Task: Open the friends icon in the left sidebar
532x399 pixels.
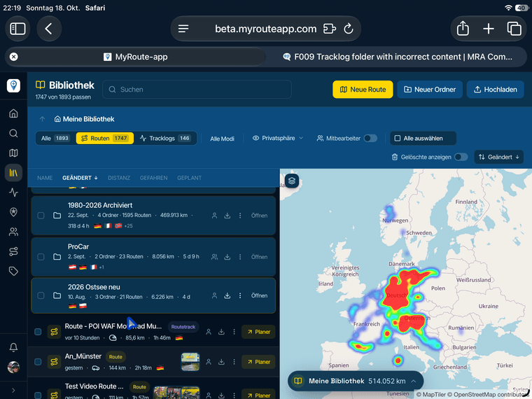Action: coord(13,232)
